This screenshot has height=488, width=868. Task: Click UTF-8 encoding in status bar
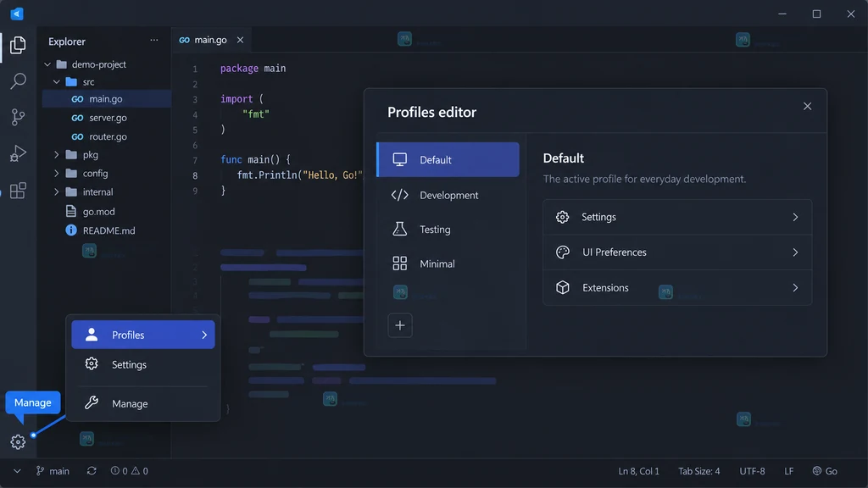[753, 471]
